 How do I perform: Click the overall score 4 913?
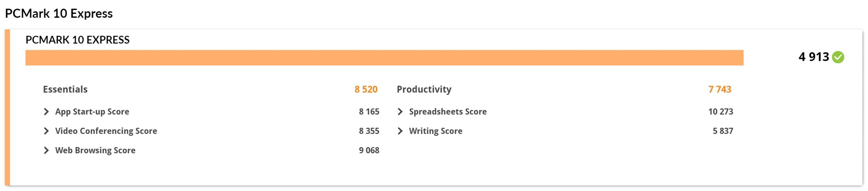[813, 57]
